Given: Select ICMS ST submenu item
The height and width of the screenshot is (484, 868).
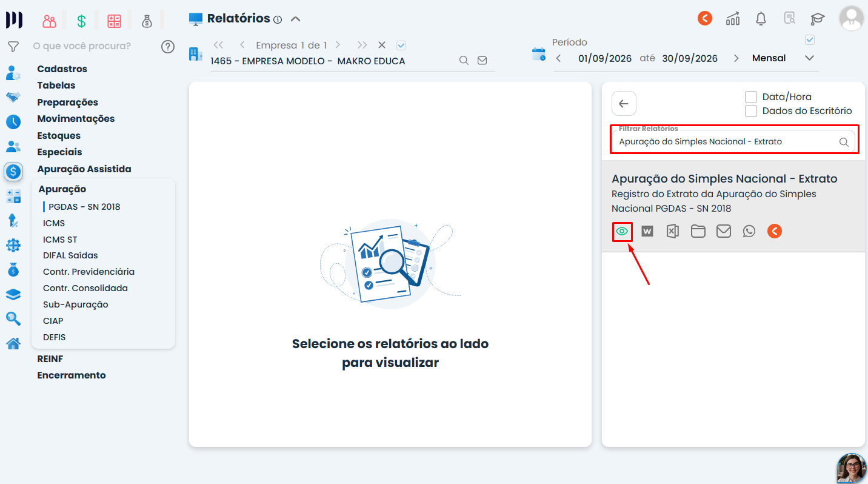Looking at the screenshot, I should click(x=60, y=240).
